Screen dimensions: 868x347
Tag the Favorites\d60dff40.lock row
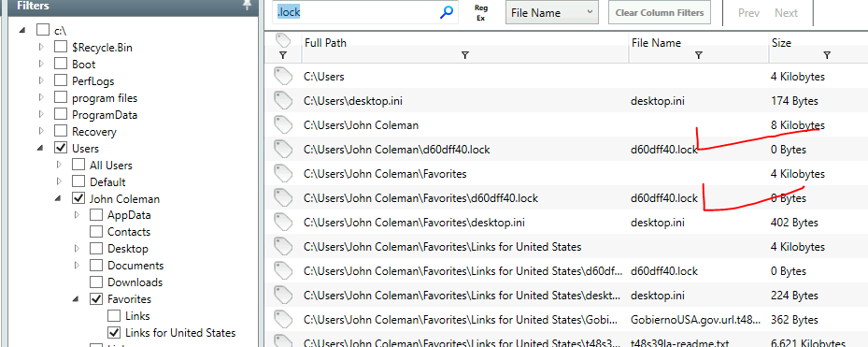coord(283,198)
